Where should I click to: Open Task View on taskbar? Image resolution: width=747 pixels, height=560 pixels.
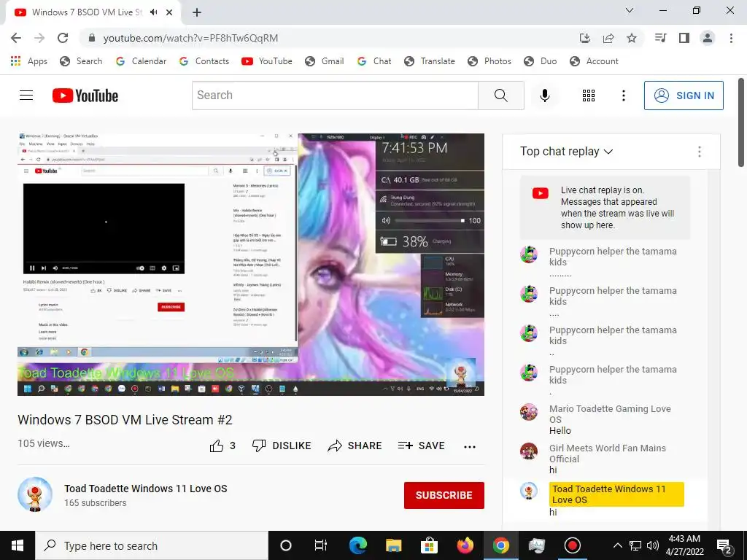tap(321, 545)
